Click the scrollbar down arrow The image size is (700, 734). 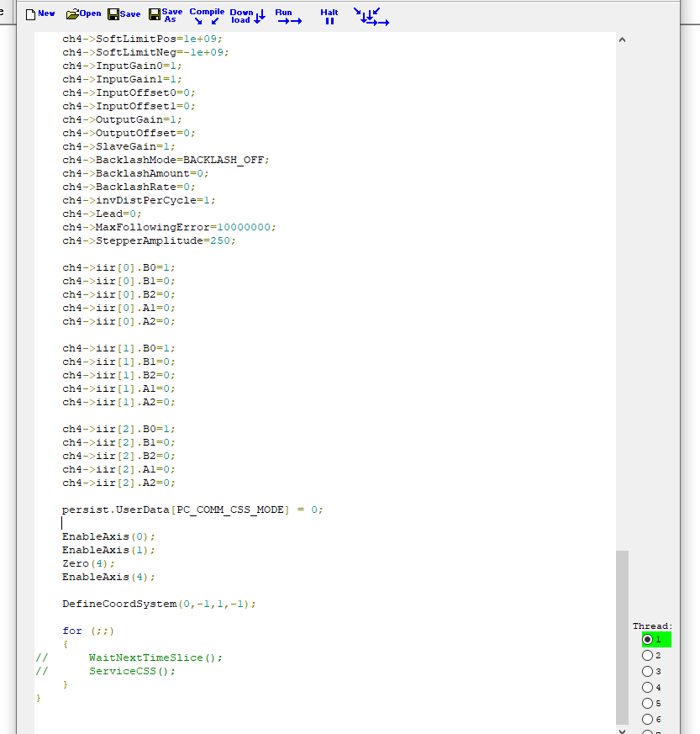622,730
